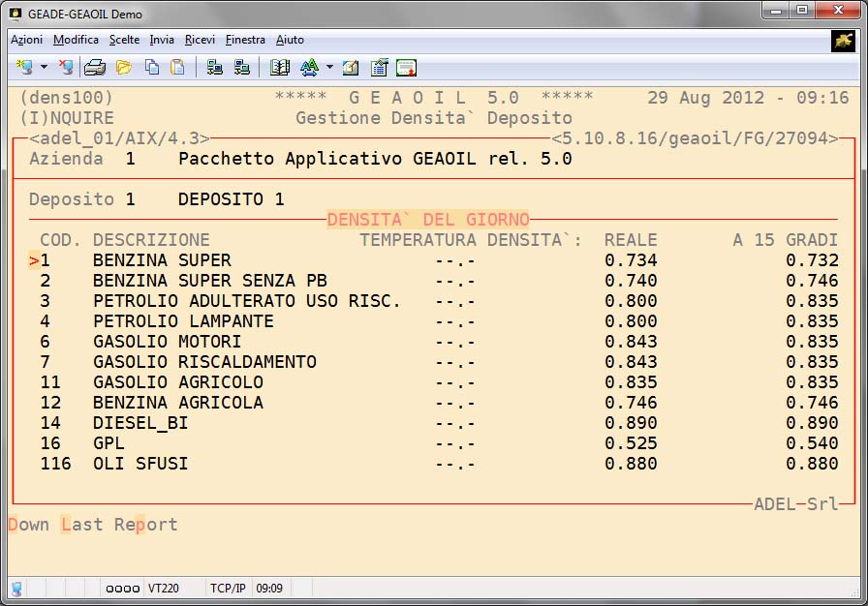The image size is (868, 606).
Task: Click the printer icon in toolbar
Action: tap(94, 68)
